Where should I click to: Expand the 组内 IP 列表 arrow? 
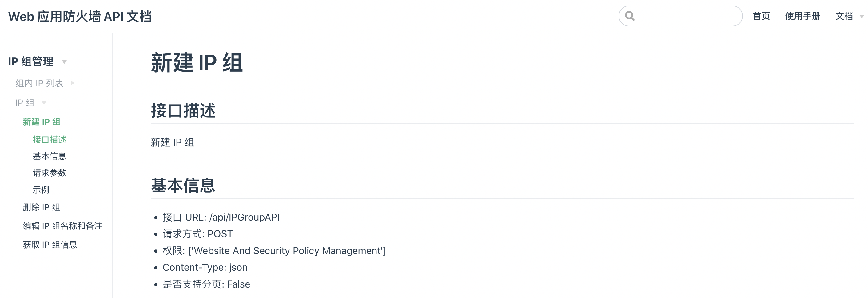[72, 83]
